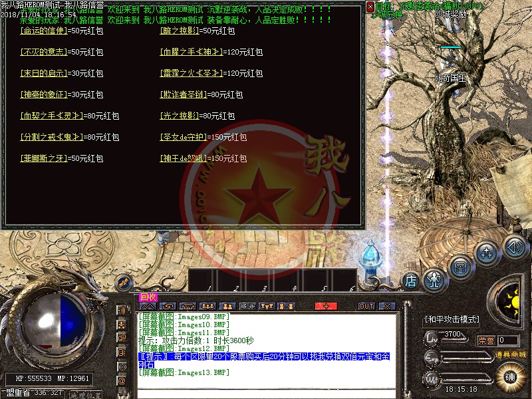Select the [不灭的意志] link

(44, 52)
